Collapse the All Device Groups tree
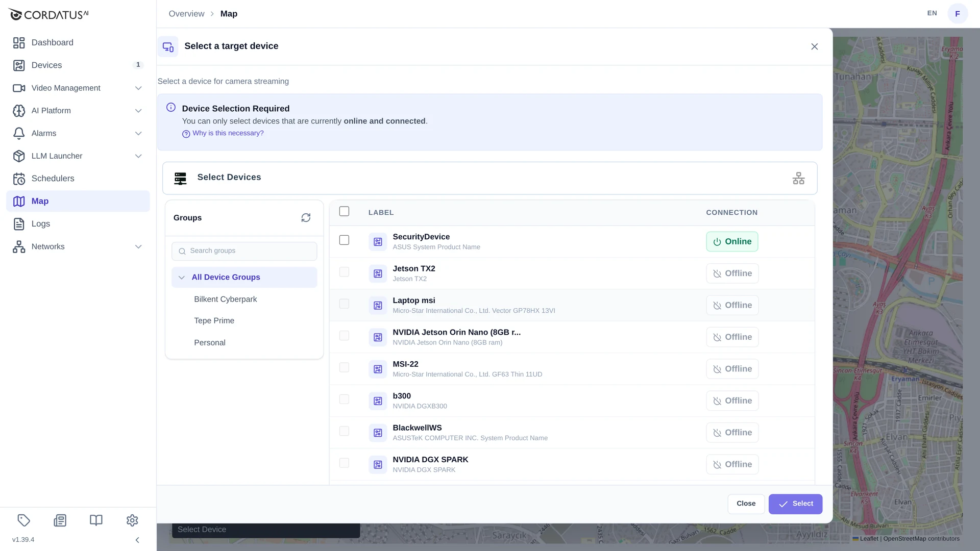This screenshot has width=980, height=551. tap(182, 278)
